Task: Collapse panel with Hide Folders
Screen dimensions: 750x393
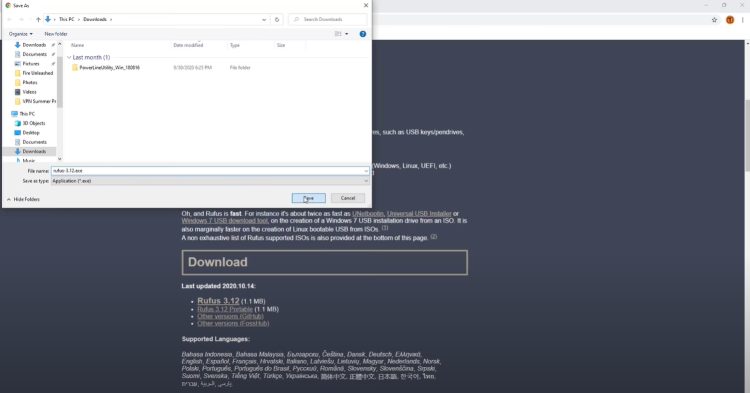Action: coord(23,199)
